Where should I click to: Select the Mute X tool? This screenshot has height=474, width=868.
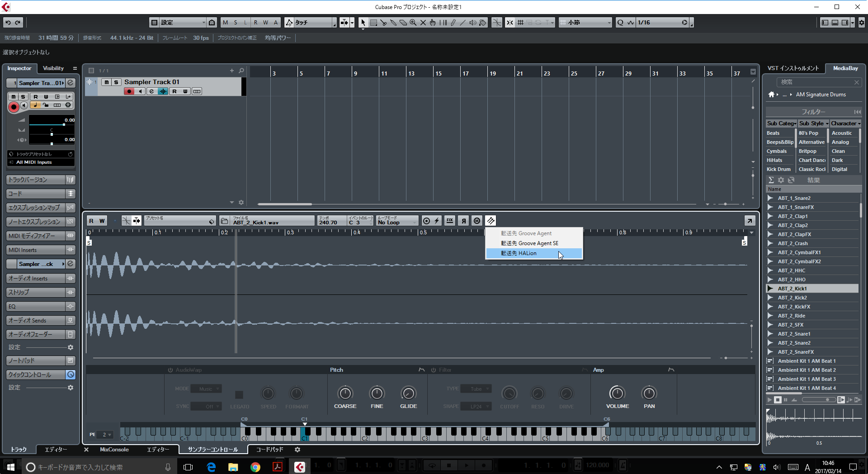(423, 22)
